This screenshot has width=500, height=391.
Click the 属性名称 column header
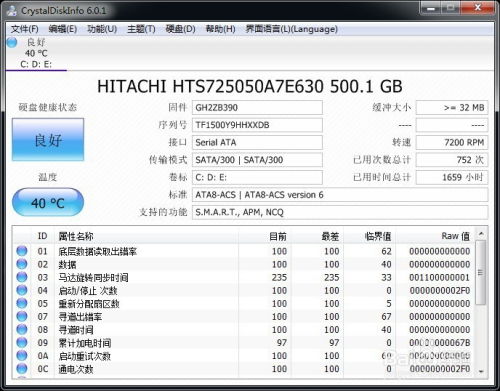pyautogui.click(x=146, y=236)
